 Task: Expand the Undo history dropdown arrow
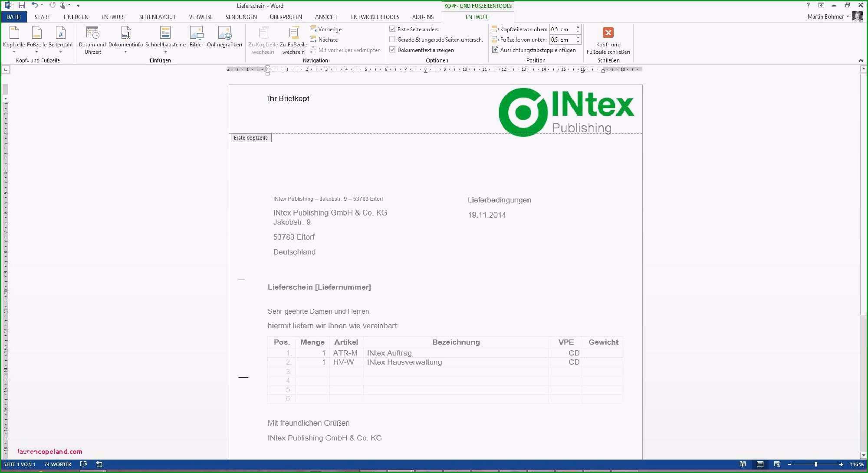click(x=42, y=5)
